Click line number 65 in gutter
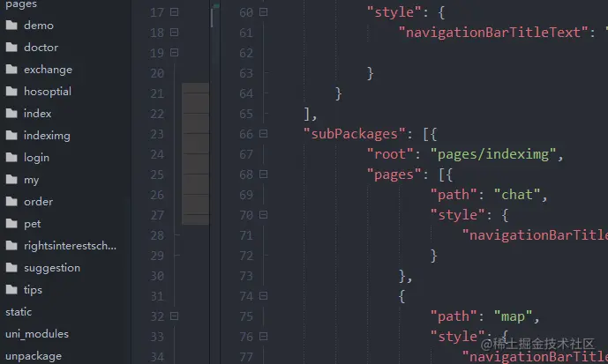 246,114
